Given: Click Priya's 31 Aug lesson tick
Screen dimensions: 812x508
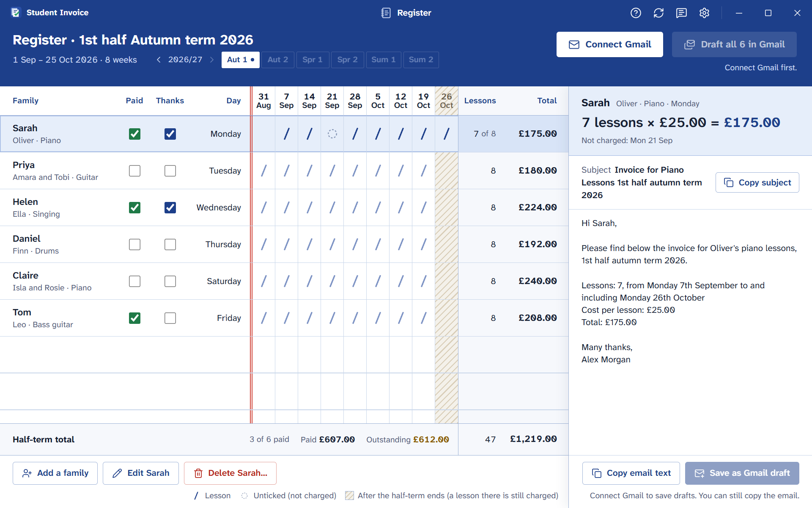Looking at the screenshot, I should [x=263, y=171].
